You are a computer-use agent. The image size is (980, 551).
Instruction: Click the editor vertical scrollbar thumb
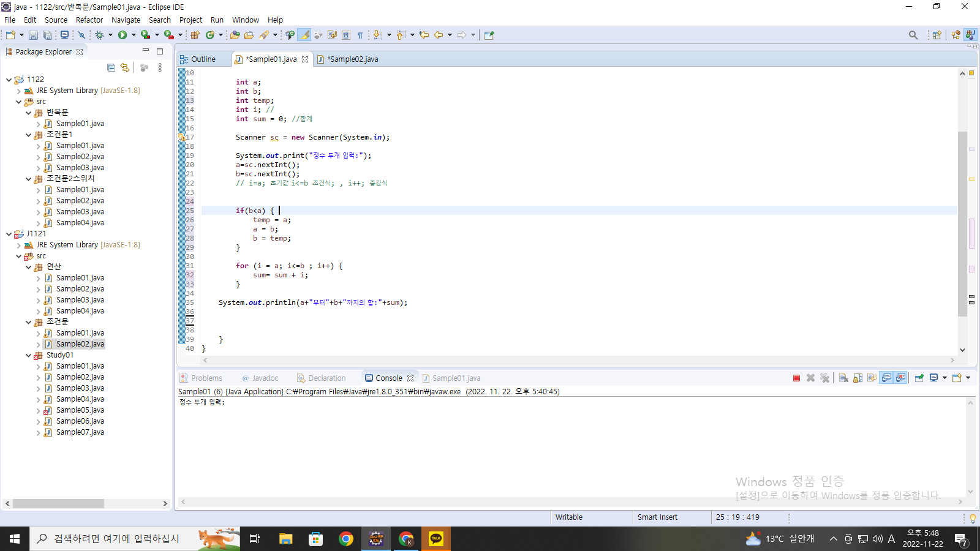point(962,223)
